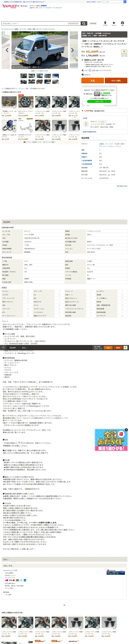Click the large orange 入札 button
Image resolution: width=129 pixels, height=644 pixels.
click(92, 80)
